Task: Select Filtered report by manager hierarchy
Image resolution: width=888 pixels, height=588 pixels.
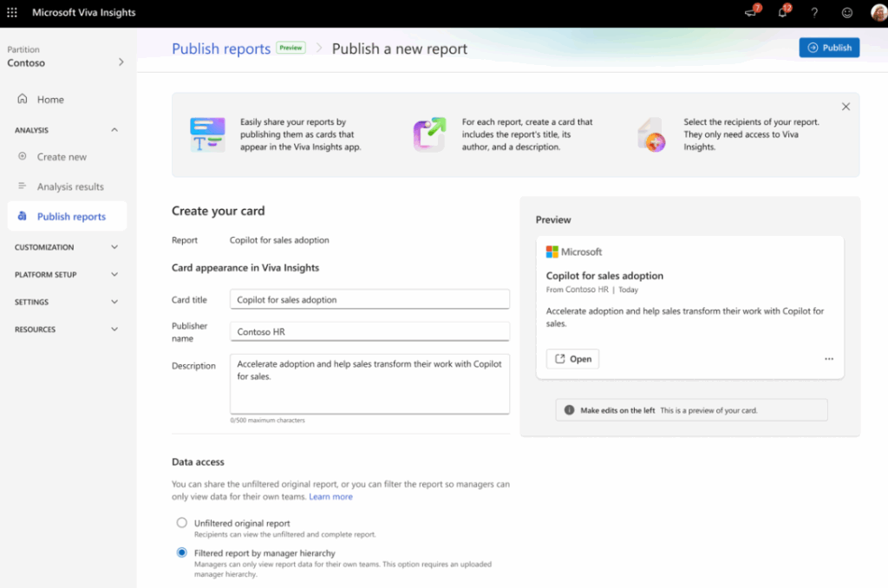Action: (181, 552)
